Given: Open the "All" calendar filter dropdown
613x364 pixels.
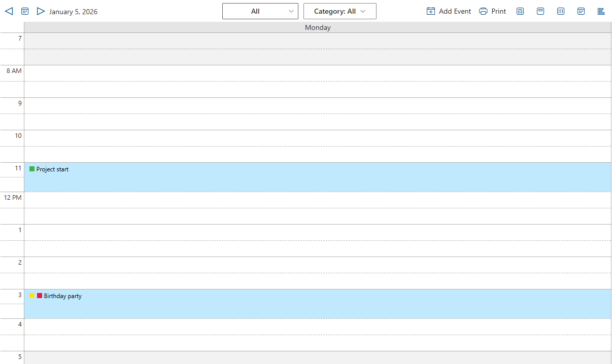Looking at the screenshot, I should pyautogui.click(x=260, y=11).
